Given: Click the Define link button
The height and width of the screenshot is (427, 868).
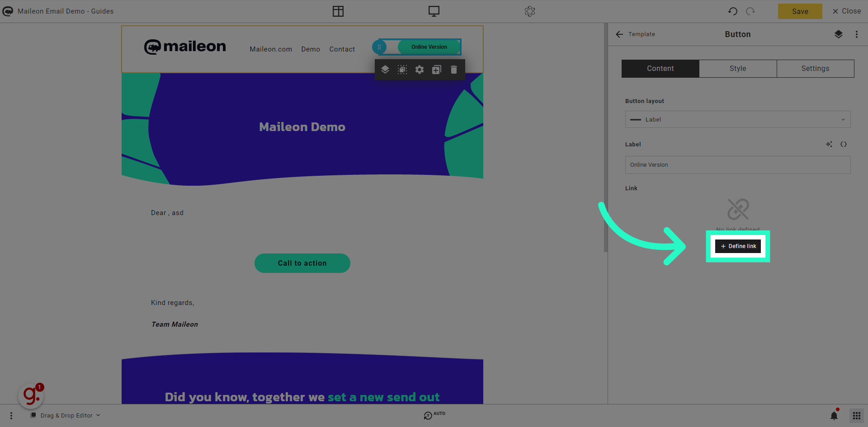Looking at the screenshot, I should pyautogui.click(x=738, y=246).
